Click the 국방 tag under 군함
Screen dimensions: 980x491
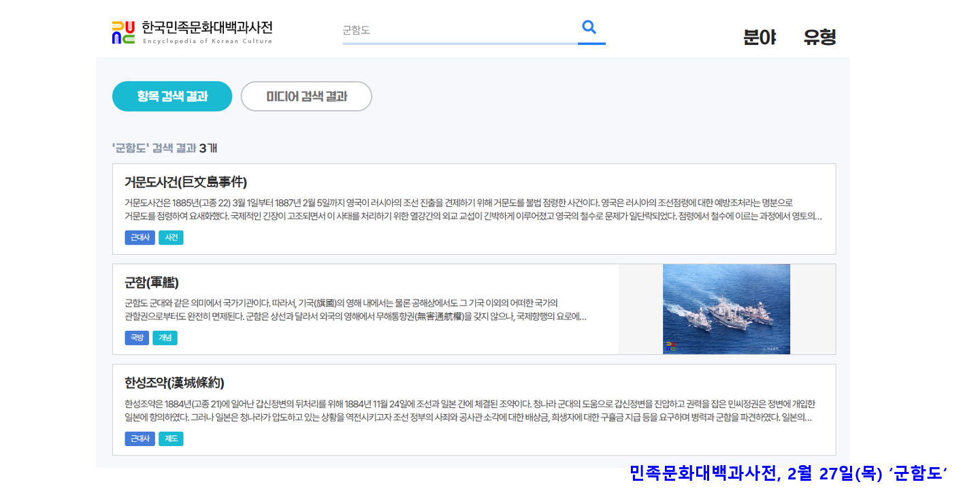coord(137,338)
